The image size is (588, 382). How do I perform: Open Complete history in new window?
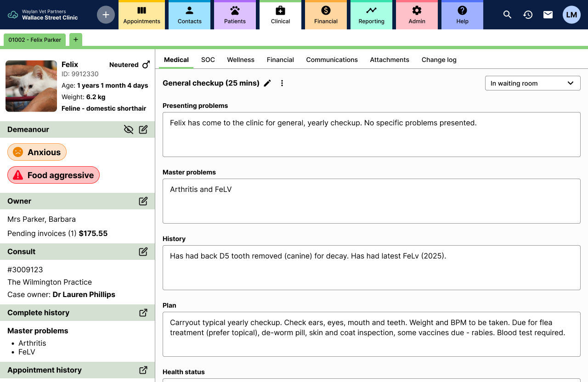coord(143,313)
